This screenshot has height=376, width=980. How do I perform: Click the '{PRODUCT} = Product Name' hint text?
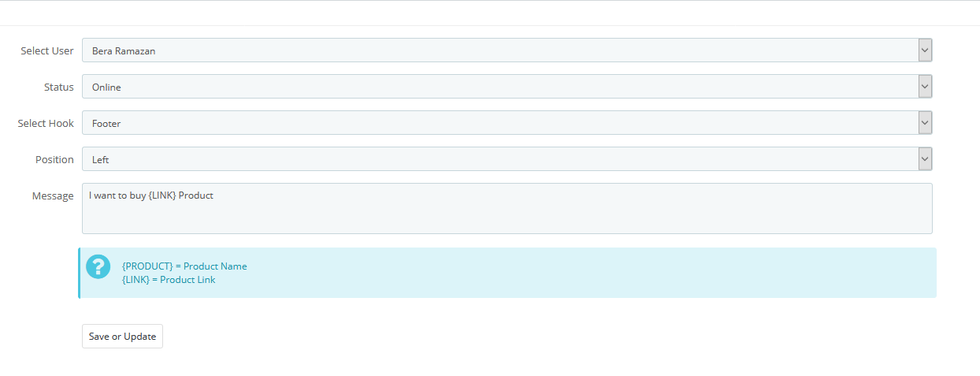tap(185, 266)
